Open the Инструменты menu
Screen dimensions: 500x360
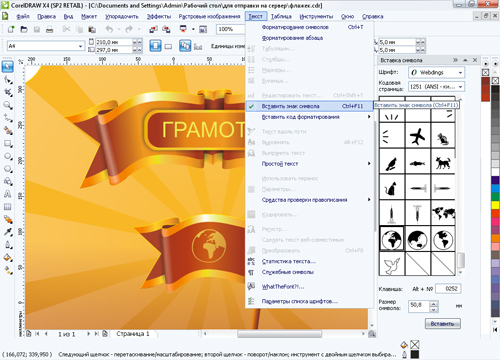coord(316,16)
